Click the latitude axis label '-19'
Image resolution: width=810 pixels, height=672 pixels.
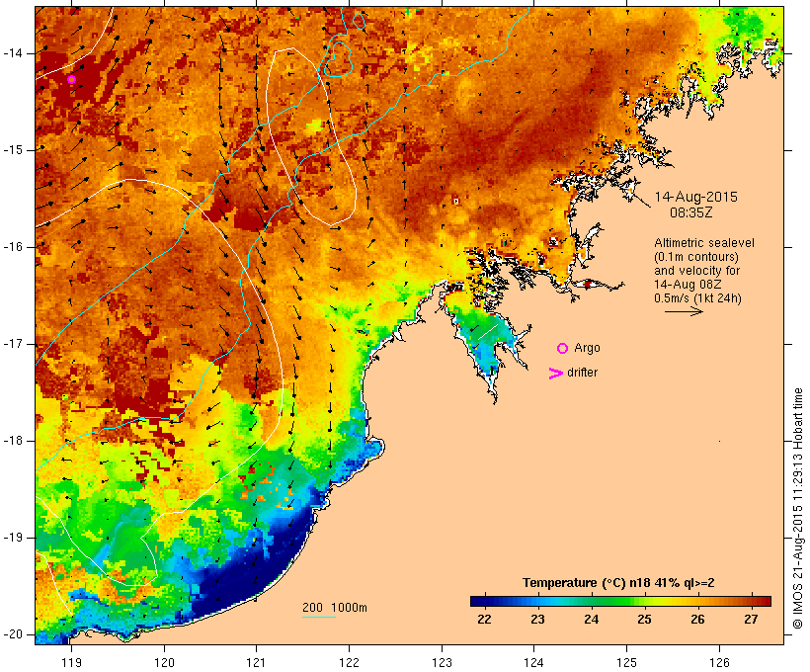pos(13,538)
